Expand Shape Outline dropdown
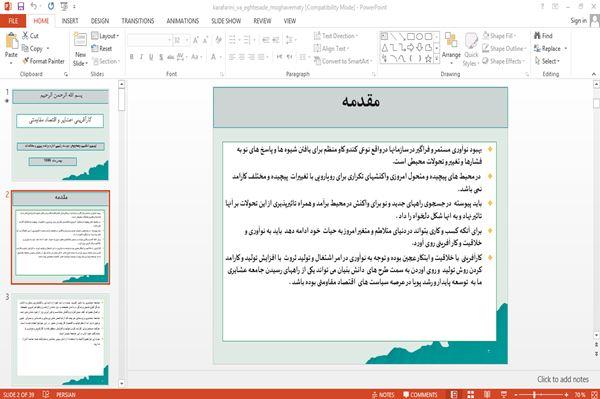Image resolution: width=600 pixels, height=399 pixels. [504, 48]
